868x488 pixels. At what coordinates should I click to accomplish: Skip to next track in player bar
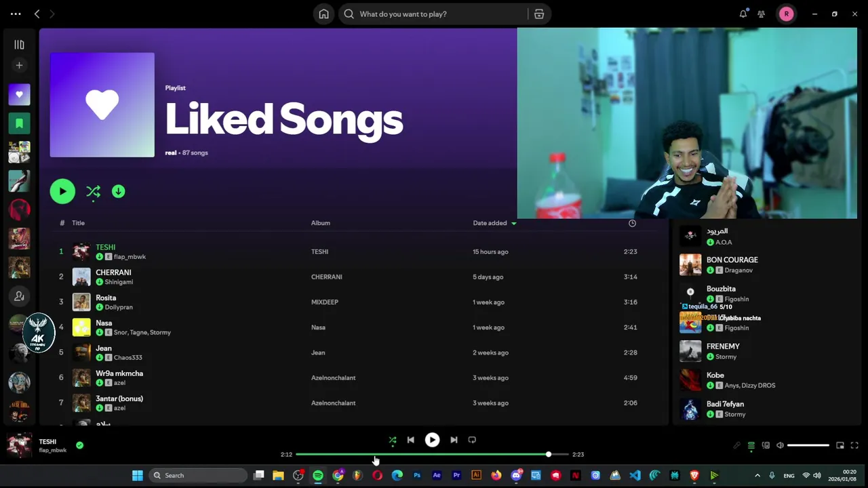[454, 440]
